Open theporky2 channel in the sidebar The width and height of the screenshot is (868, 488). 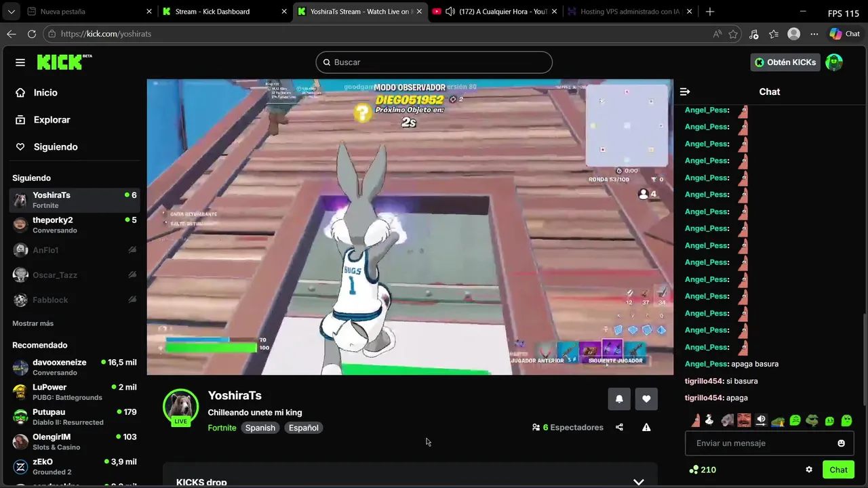pos(75,225)
